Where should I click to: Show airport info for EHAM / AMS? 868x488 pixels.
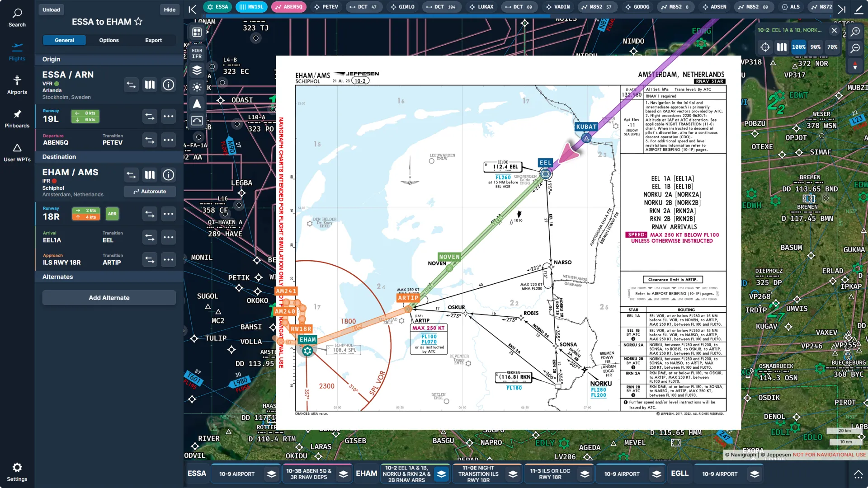[168, 175]
